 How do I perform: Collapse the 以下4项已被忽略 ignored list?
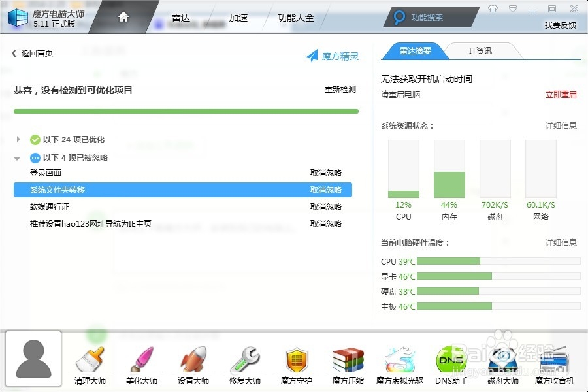[18, 157]
